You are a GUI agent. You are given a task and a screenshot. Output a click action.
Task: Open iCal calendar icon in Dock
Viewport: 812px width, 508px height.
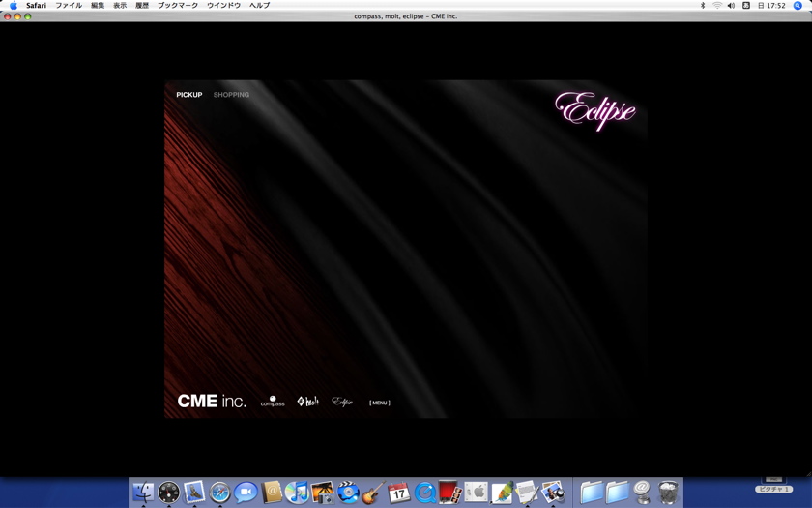pos(399,492)
